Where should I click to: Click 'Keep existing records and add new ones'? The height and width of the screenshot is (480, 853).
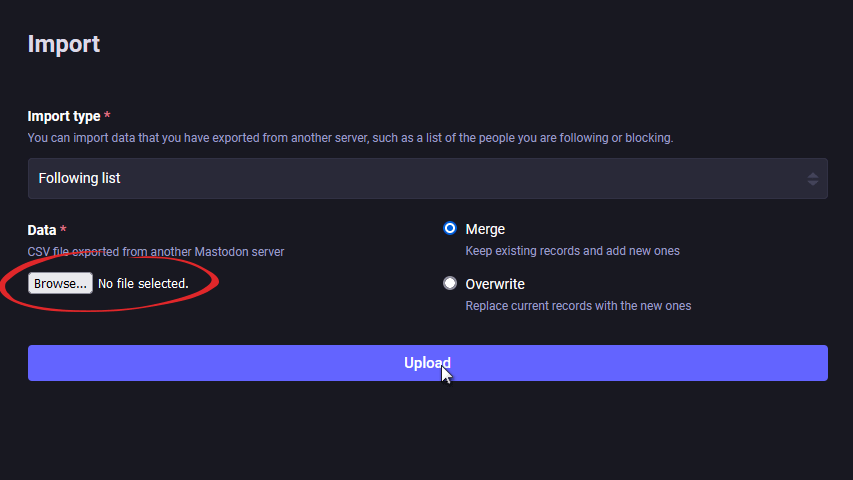click(x=572, y=251)
